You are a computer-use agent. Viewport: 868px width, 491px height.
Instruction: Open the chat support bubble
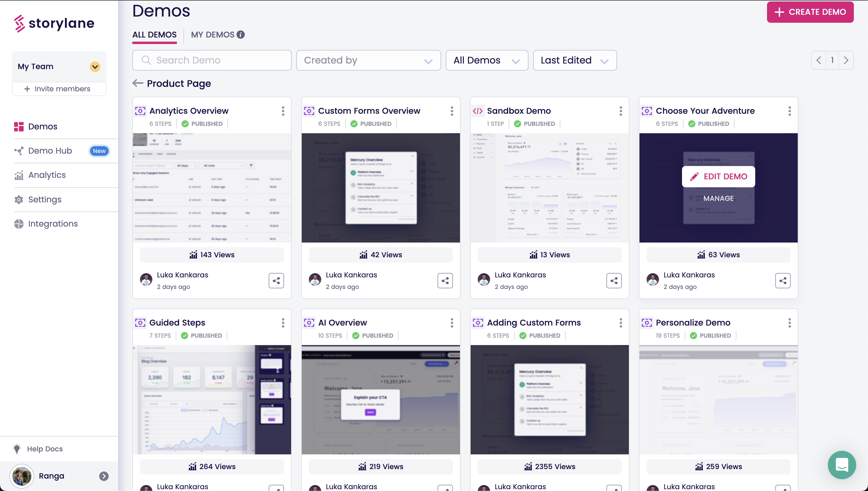(841, 465)
